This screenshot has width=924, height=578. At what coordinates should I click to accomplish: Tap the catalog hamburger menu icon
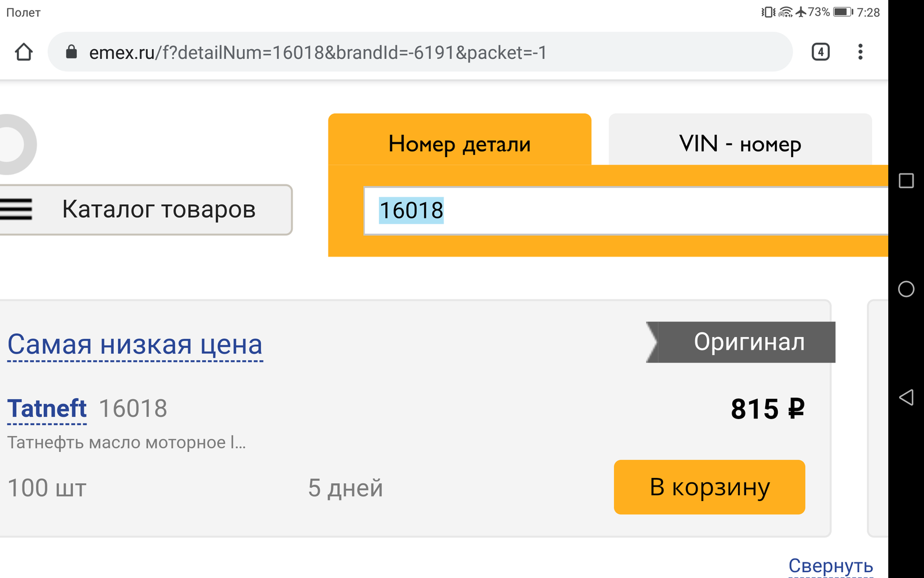16,209
